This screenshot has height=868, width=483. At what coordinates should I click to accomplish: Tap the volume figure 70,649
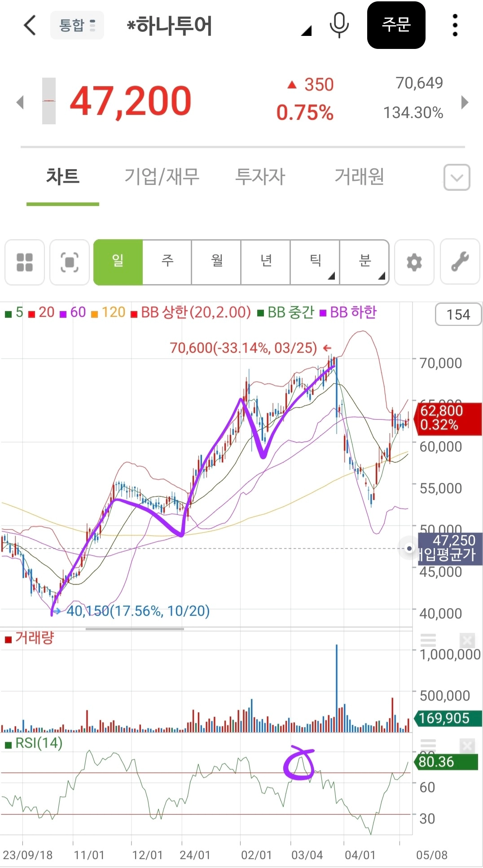(419, 83)
